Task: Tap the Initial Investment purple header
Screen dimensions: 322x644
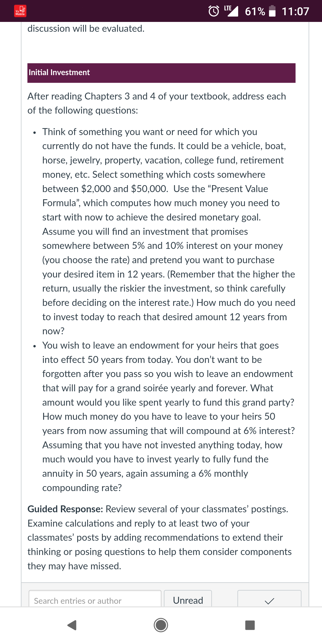Action: pyautogui.click(x=161, y=73)
